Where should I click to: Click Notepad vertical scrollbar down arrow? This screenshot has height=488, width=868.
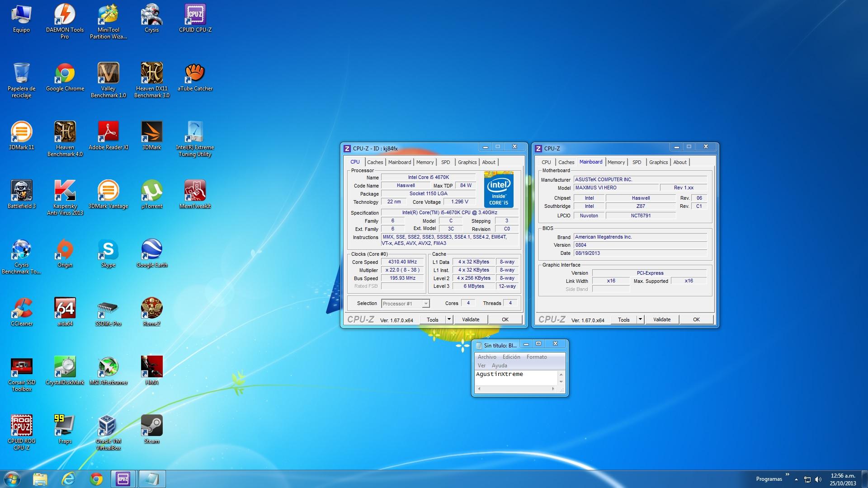tap(561, 382)
